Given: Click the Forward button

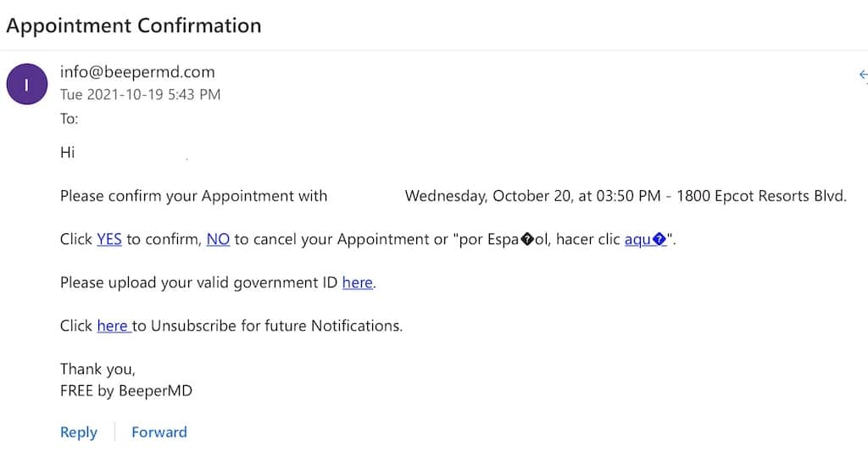Looking at the screenshot, I should tap(159, 432).
